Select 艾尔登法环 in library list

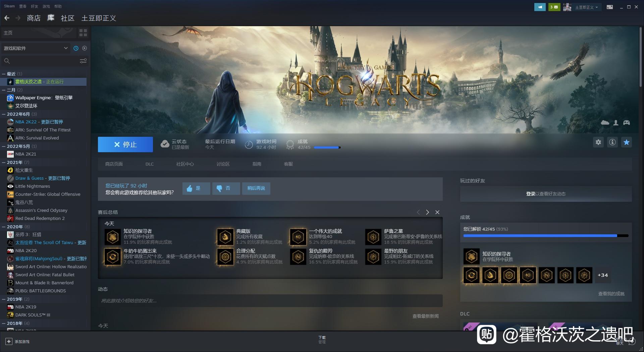44,106
